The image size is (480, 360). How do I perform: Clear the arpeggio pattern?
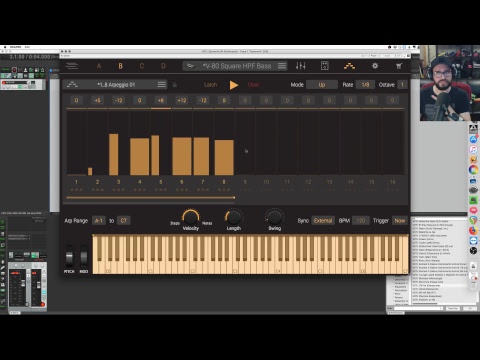253,85
